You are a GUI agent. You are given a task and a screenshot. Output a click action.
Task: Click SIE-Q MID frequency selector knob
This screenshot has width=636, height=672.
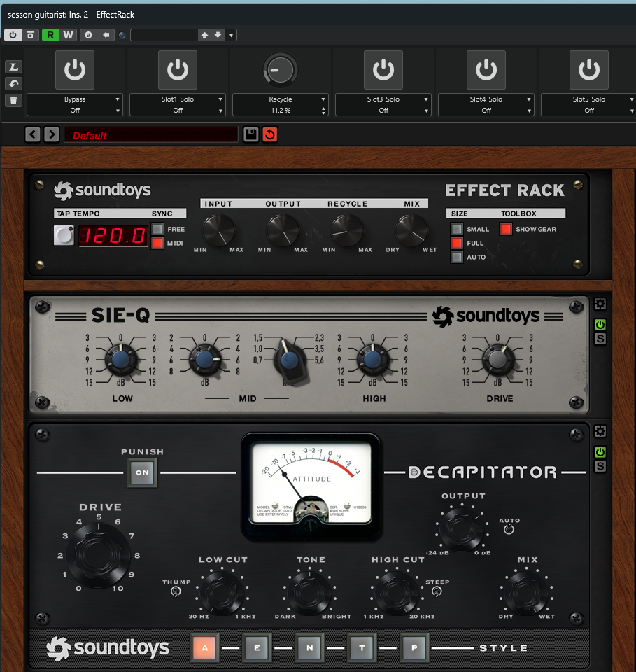pos(290,360)
